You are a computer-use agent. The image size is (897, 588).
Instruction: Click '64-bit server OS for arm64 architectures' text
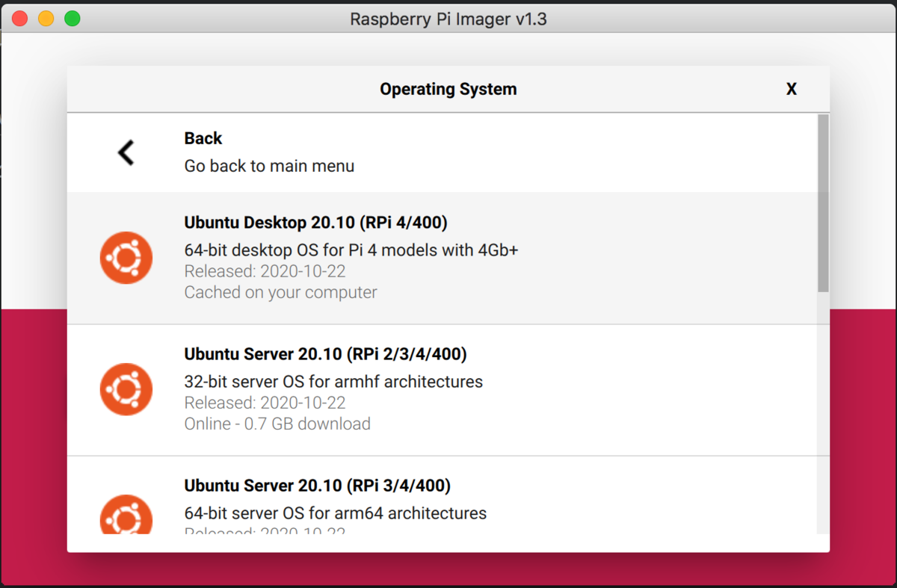coord(336,513)
